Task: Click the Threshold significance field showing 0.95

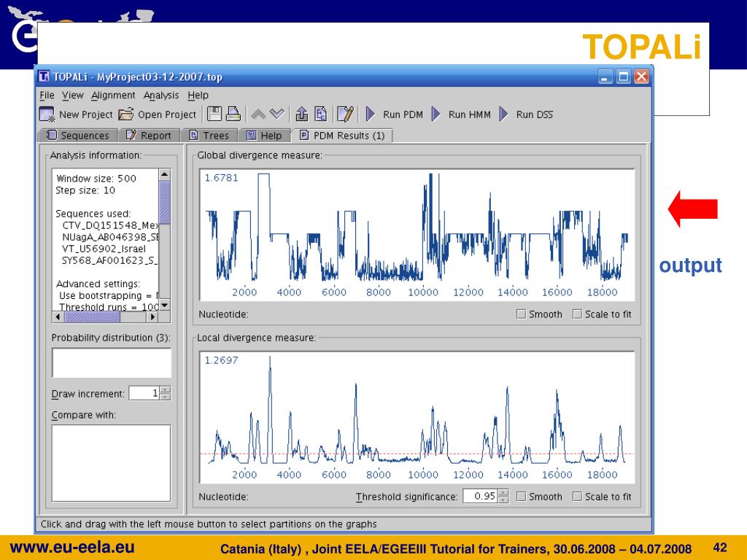Action: point(480,496)
